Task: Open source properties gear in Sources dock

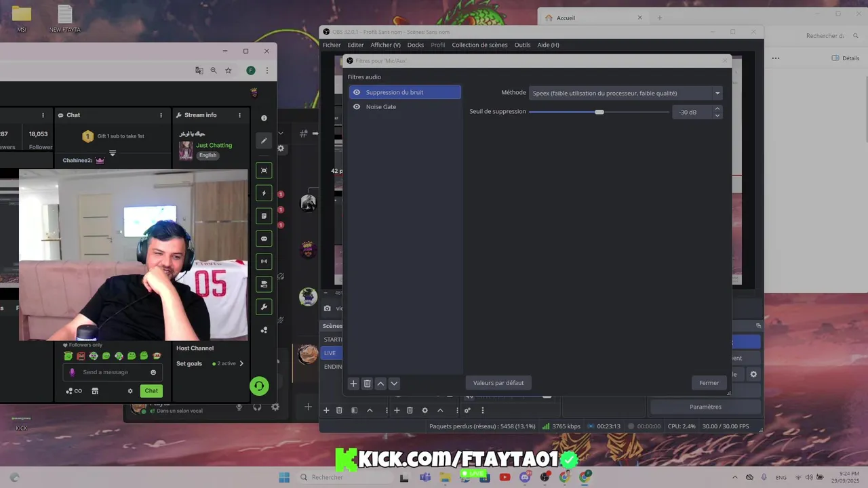Action: click(425, 410)
